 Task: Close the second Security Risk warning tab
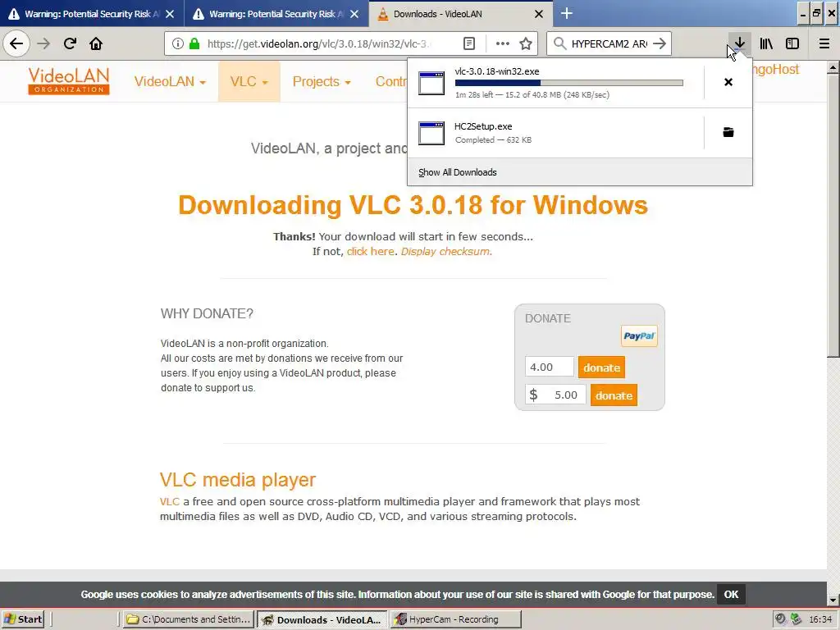click(354, 14)
